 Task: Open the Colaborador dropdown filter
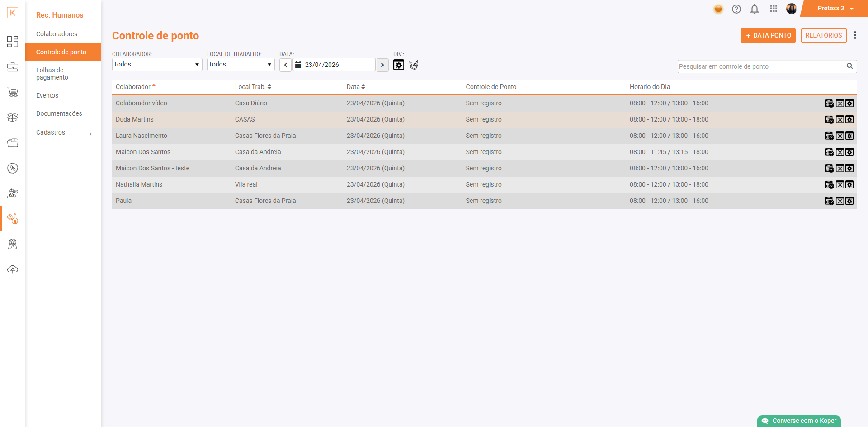(157, 65)
